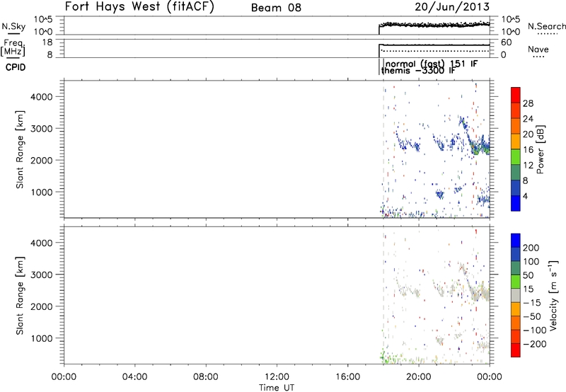This screenshot has width=566, height=392.
Task: Click the 'Beam 08' label
Action: (x=276, y=8)
